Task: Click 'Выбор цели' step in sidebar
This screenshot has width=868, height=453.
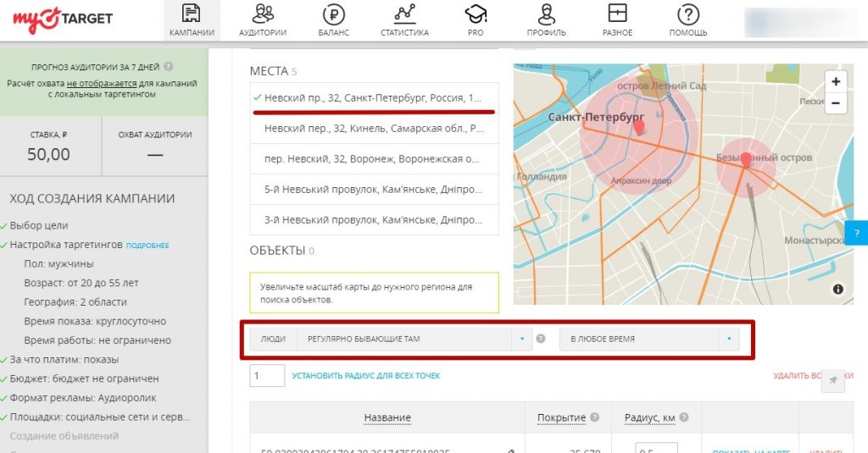Action: pos(39,226)
